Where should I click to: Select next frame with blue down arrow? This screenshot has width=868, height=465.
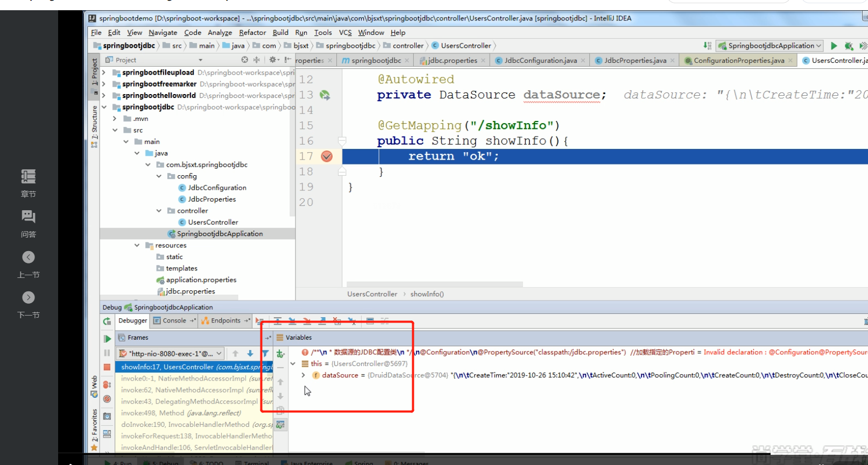click(250, 354)
